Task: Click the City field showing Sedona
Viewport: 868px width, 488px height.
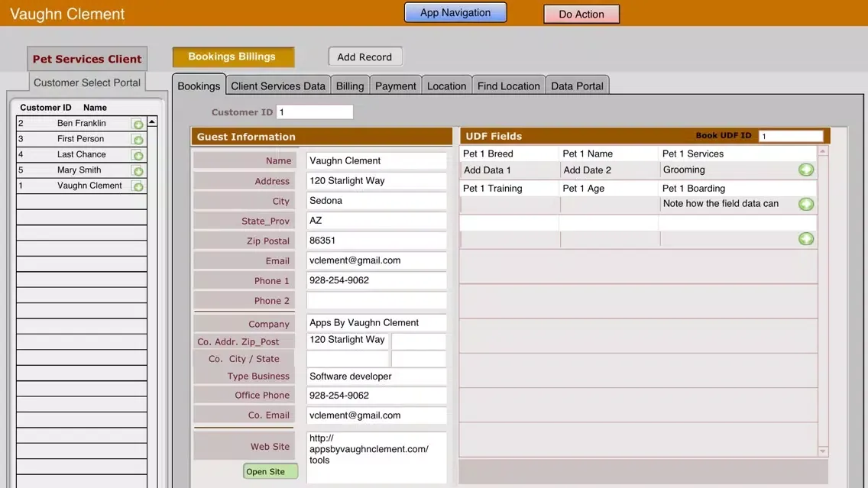Action: (376, 200)
